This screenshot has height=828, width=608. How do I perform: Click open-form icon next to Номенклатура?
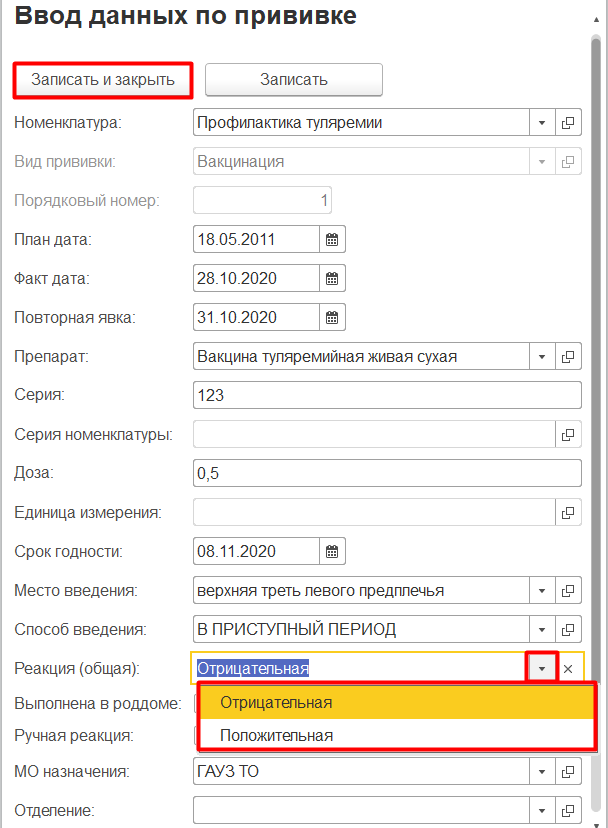(x=568, y=123)
